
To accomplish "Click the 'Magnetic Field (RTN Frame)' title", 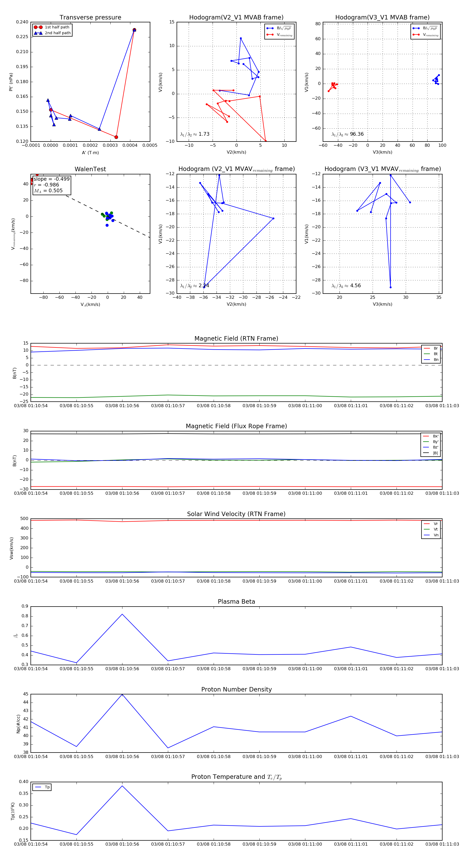I will 236,339.
